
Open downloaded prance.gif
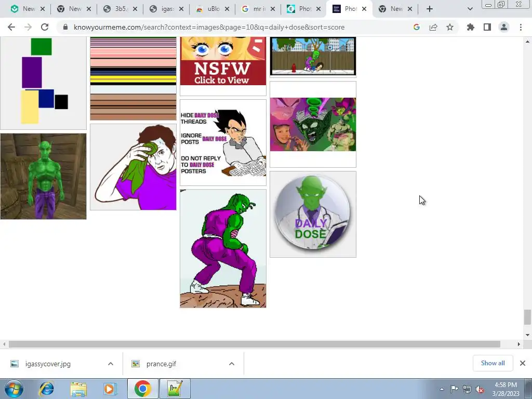[x=161, y=364]
